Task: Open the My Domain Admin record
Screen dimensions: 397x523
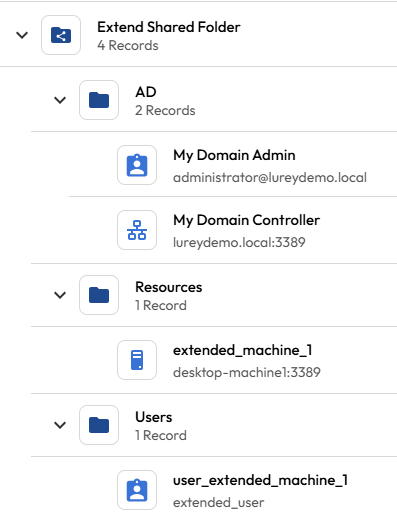Action: 234,155
